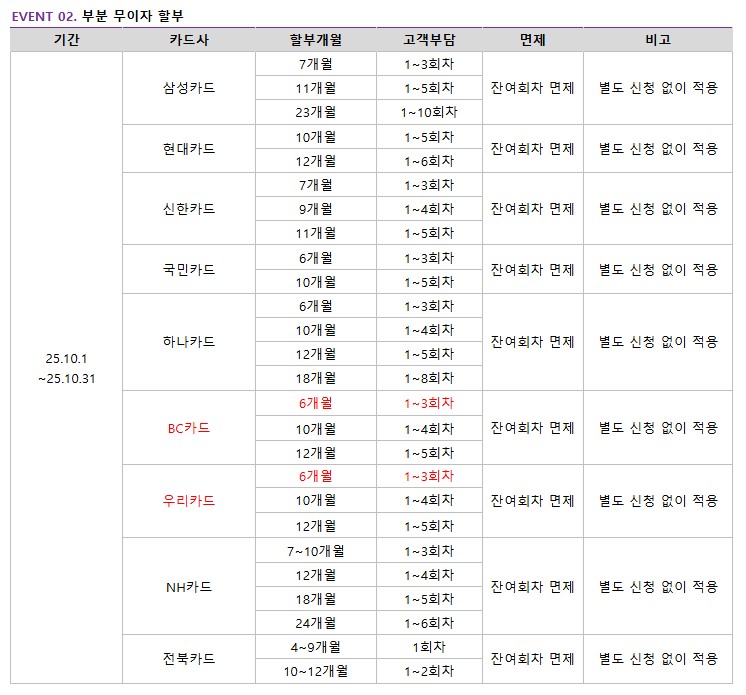This screenshot has height=695, width=746.
Task: Click the 고객부담 column header
Action: [429, 40]
